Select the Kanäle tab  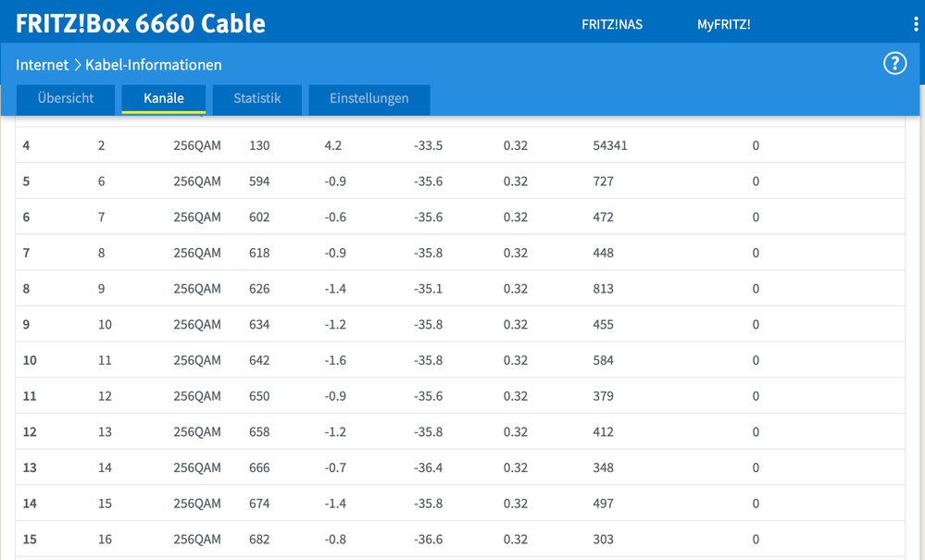click(x=164, y=98)
